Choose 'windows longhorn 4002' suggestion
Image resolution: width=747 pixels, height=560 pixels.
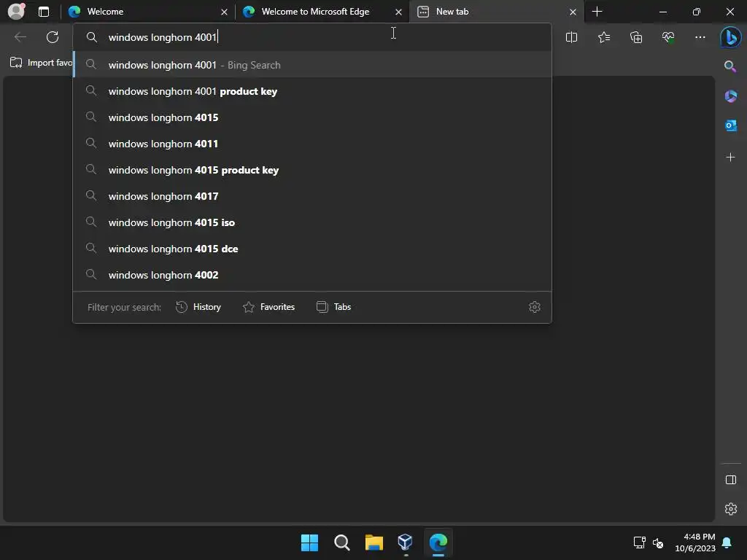point(312,275)
